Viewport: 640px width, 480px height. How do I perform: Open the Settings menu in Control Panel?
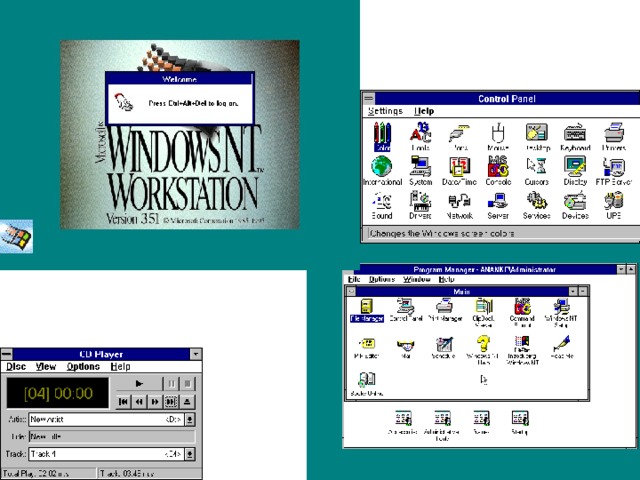pyautogui.click(x=385, y=111)
